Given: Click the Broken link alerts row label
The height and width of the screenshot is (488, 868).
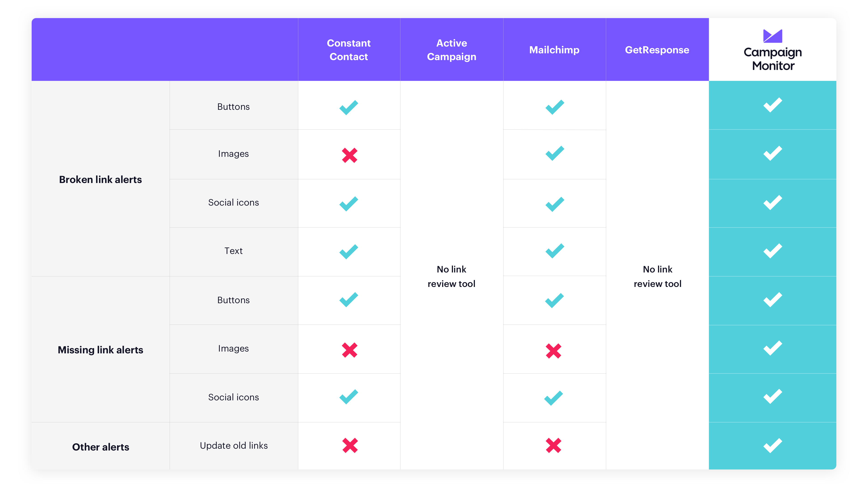Looking at the screenshot, I should [100, 180].
